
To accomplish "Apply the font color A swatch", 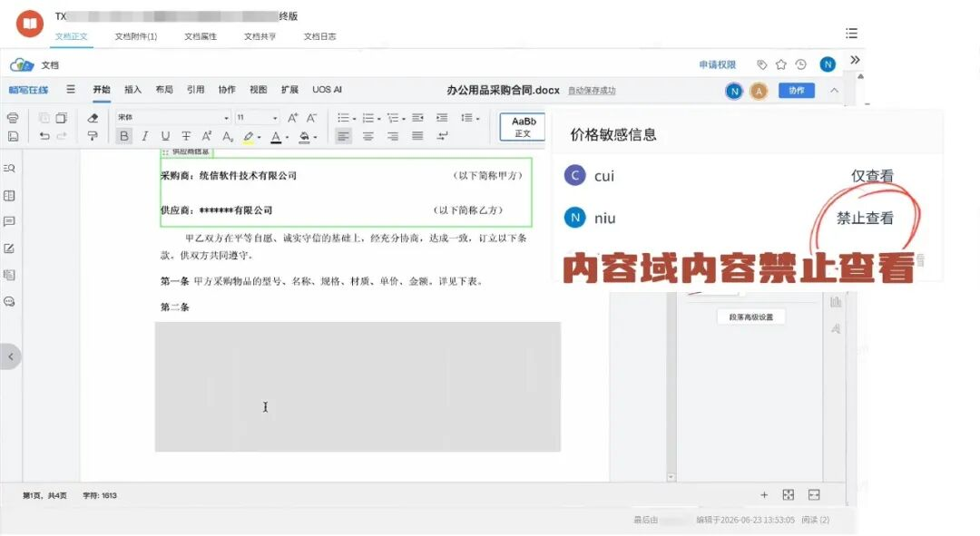I will 276,137.
